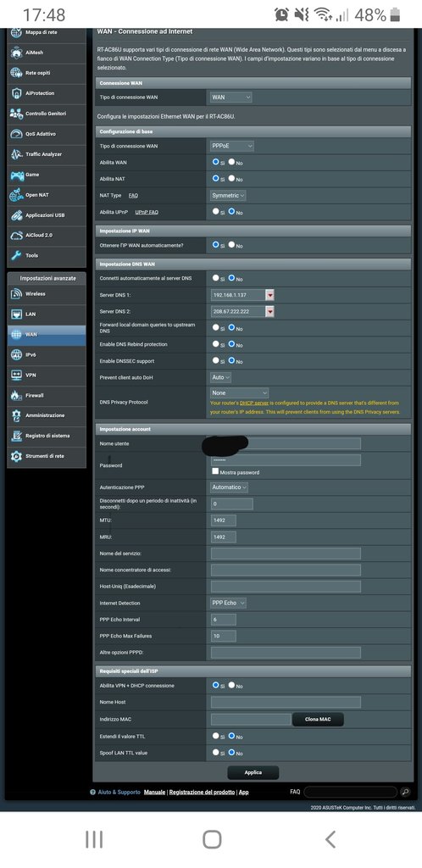Open AiCloud 2.0 cloud icon
The image size is (422, 868).
[x=16, y=236]
